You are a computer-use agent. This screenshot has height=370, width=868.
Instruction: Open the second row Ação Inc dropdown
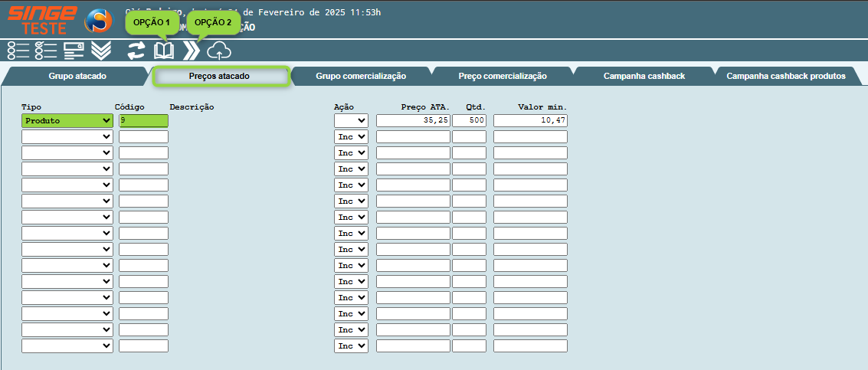[x=351, y=136]
